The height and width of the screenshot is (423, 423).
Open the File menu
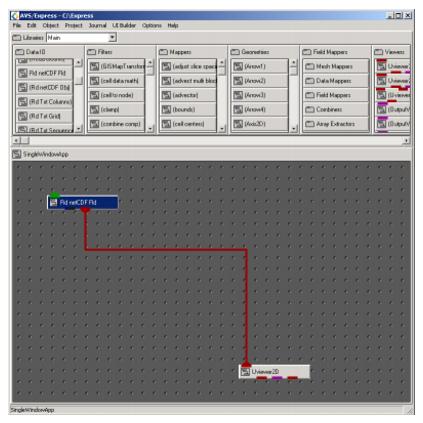[x=17, y=25]
